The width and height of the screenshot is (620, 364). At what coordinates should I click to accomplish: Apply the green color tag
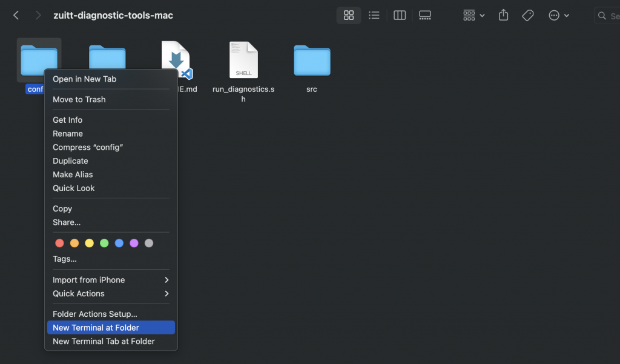[x=104, y=243]
